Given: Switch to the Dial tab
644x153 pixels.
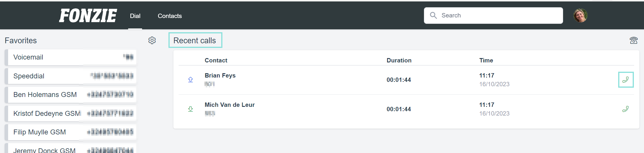Looking at the screenshot, I should pos(135,16).
